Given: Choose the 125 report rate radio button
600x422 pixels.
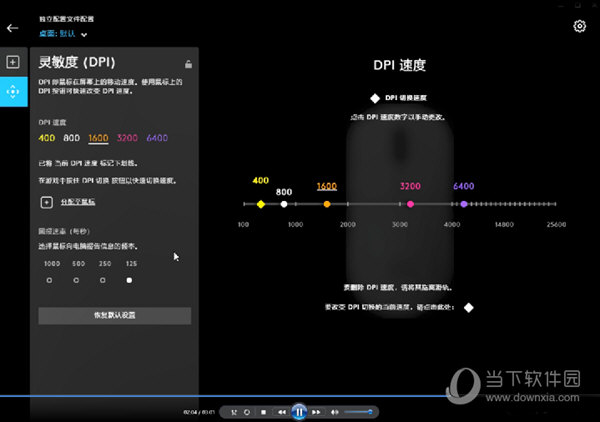Looking at the screenshot, I should click(129, 280).
